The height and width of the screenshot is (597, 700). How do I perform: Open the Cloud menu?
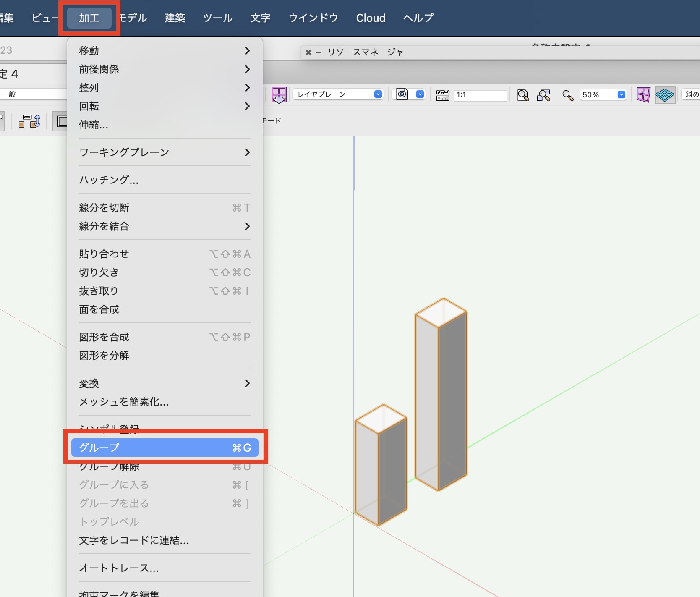(x=371, y=18)
